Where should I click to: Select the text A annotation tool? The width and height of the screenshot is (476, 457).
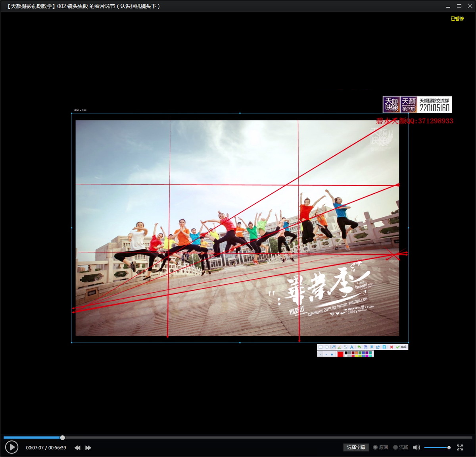[x=351, y=347]
